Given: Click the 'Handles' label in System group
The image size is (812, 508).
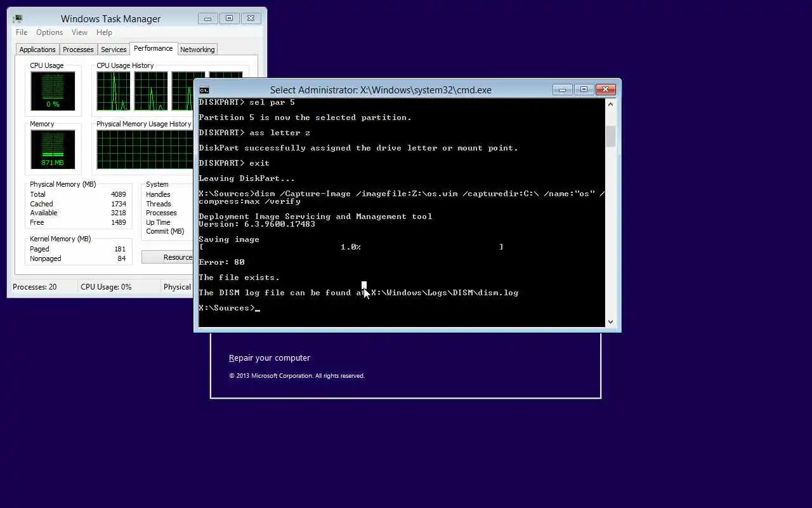Looking at the screenshot, I should [158, 194].
